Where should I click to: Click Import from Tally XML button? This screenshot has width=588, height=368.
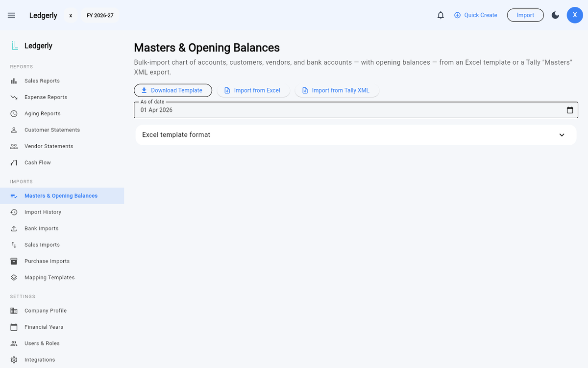(x=337, y=90)
